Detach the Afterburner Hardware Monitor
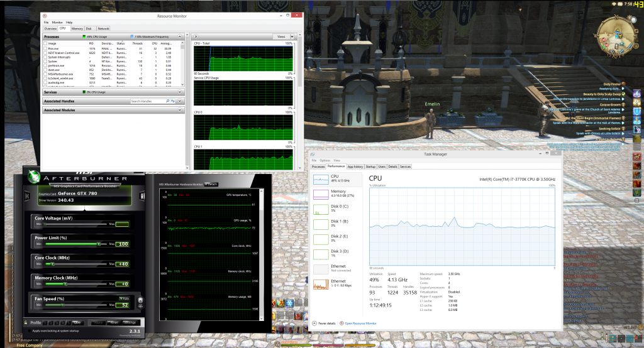Viewport: 644px width, 348px height. pyautogui.click(x=211, y=184)
